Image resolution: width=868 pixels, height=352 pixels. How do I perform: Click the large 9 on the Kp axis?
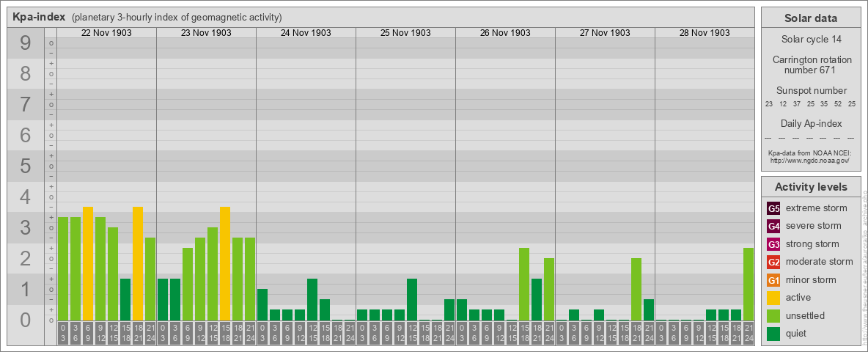coord(26,43)
